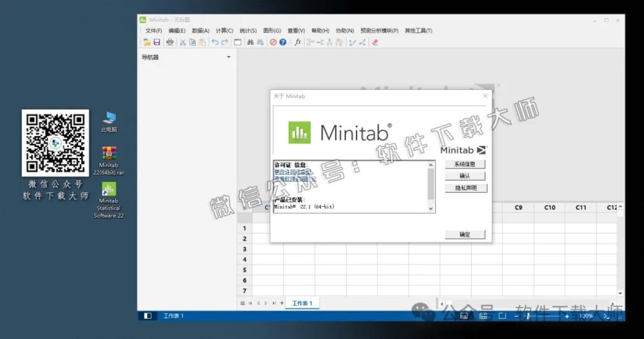Click the Find binoculars icon

pyautogui.click(x=250, y=42)
